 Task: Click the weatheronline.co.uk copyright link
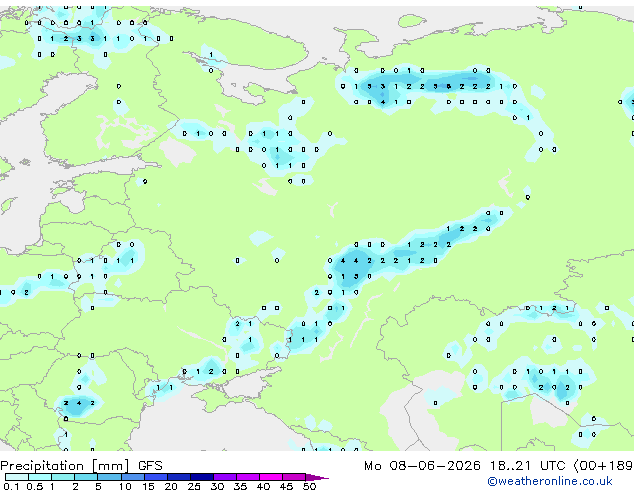tap(550, 481)
